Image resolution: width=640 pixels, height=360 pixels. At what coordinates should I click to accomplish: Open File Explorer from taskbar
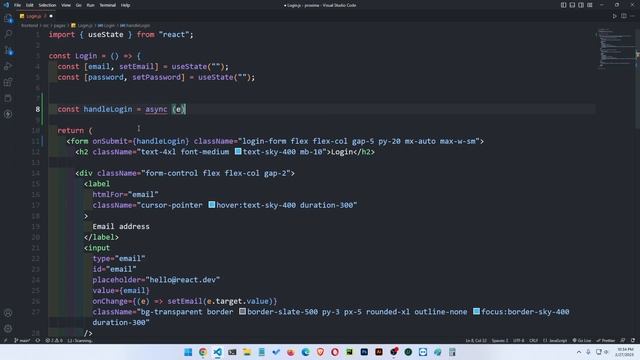coord(247,352)
